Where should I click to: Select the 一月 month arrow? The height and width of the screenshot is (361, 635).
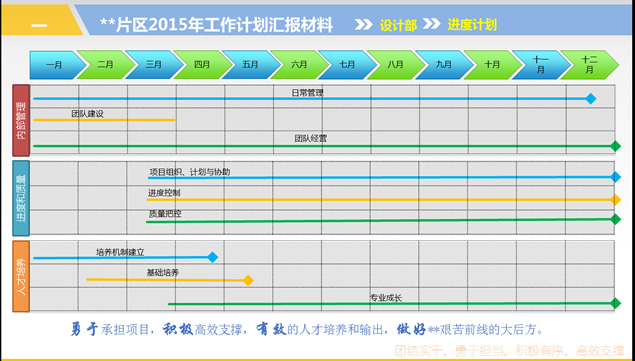pyautogui.click(x=58, y=65)
